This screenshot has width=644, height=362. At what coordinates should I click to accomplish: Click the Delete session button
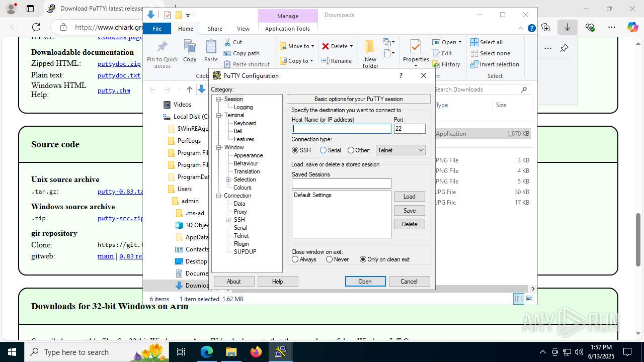(410, 224)
